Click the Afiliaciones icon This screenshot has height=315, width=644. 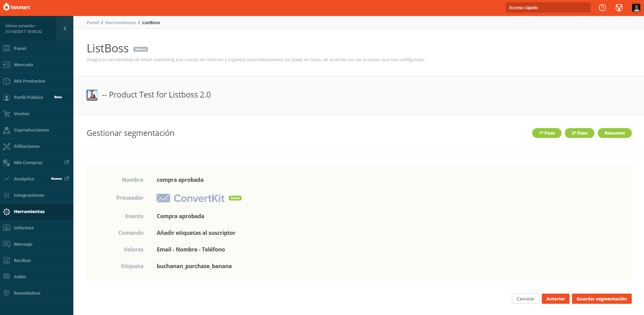pos(6,146)
